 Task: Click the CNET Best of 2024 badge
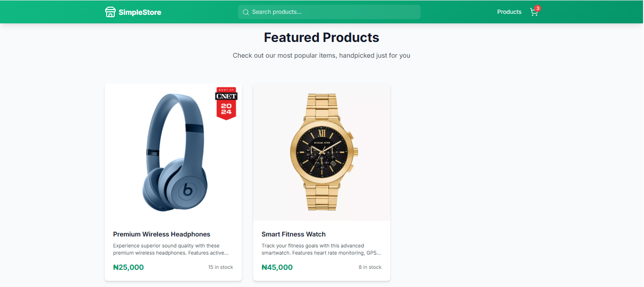tap(227, 102)
